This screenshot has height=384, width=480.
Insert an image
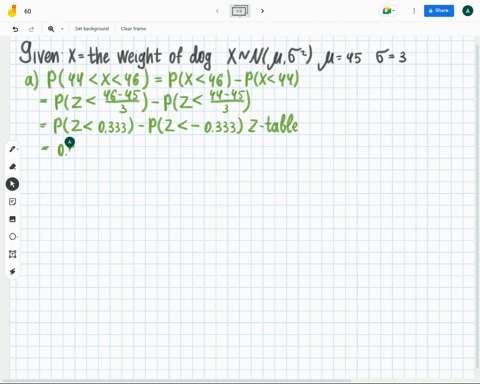point(12,219)
